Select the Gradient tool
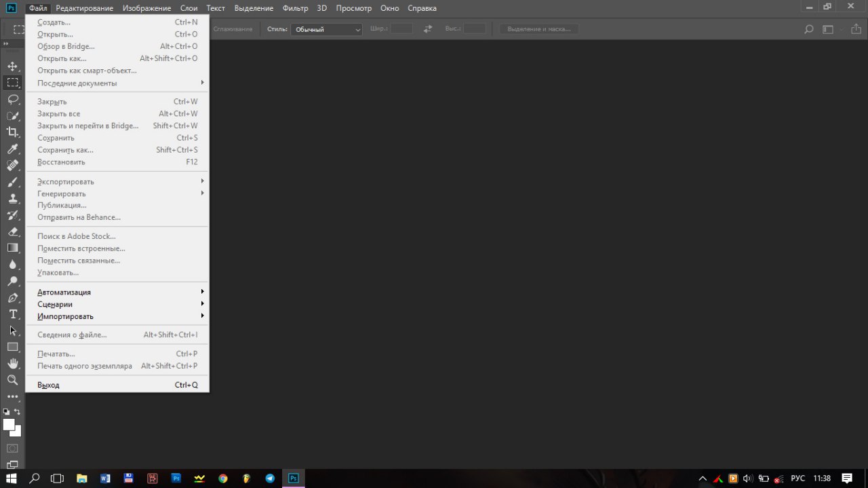 tap(12, 248)
